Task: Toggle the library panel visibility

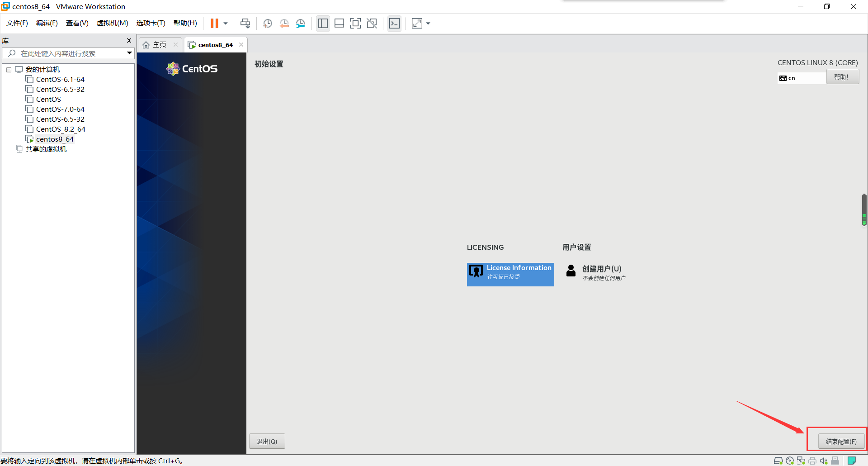Action: [323, 23]
